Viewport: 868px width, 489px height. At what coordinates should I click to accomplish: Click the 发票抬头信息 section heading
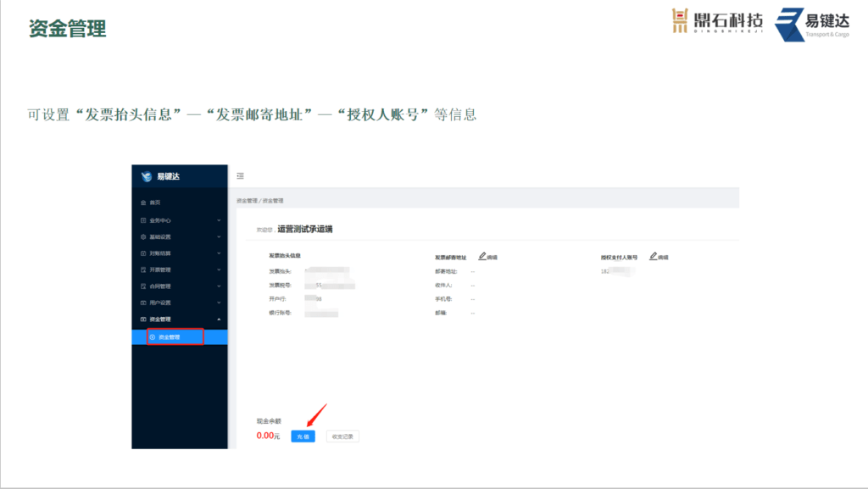click(x=285, y=256)
